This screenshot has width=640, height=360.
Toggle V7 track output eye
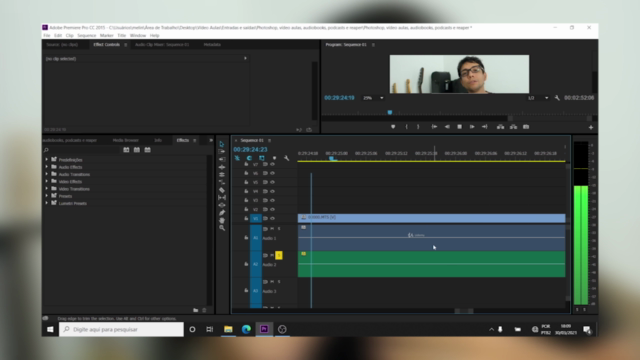pos(272,164)
